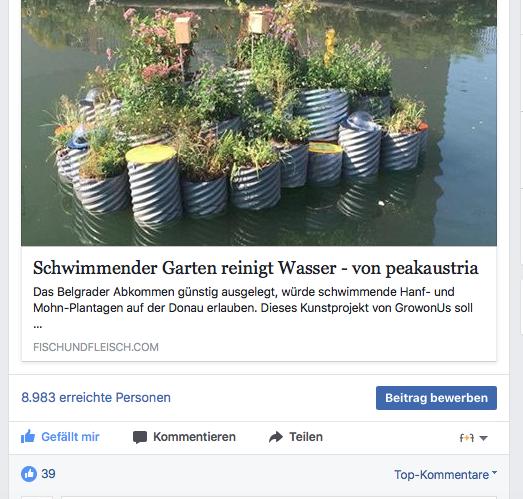
Task: Select the Teilen text label
Action: click(306, 437)
